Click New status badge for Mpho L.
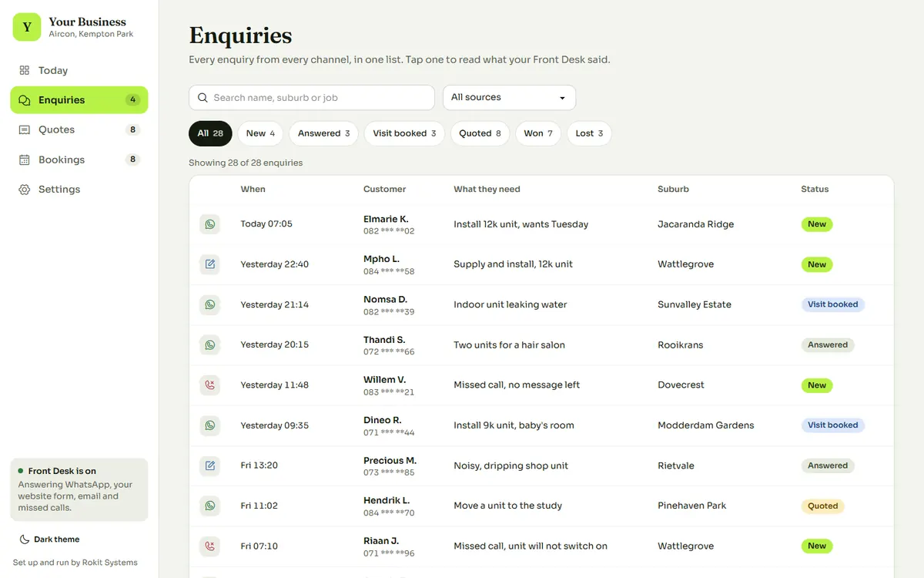924x578 pixels. (x=817, y=264)
